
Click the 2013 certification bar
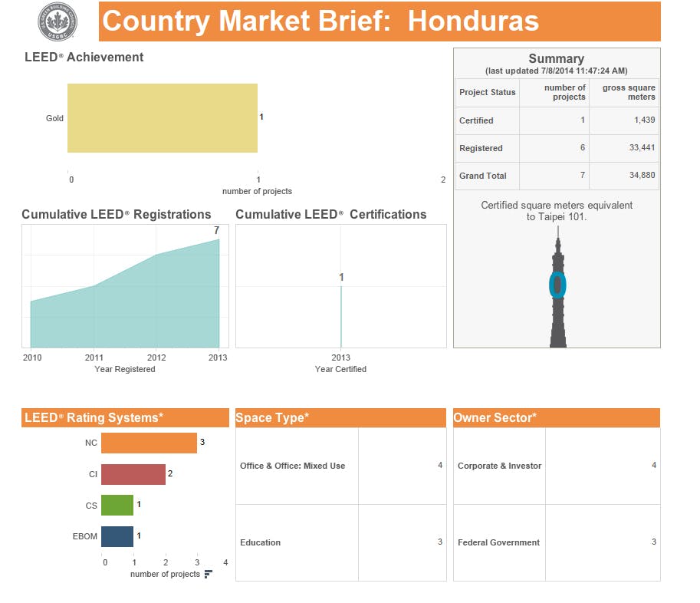(x=341, y=316)
